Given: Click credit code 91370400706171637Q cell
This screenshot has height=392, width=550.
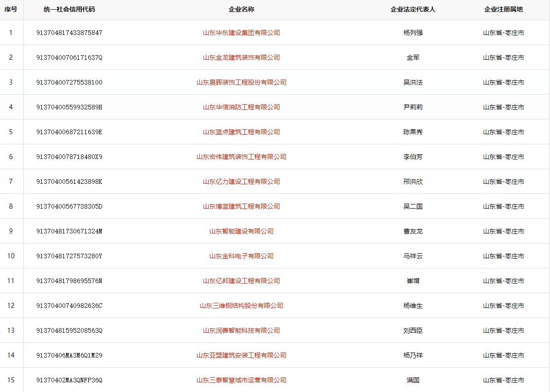Looking at the screenshot, I should tap(69, 57).
